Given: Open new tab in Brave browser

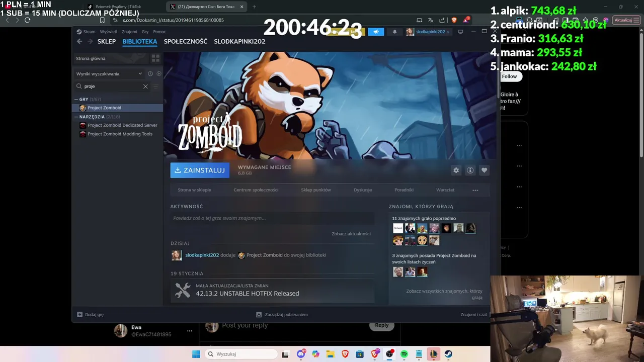Looking at the screenshot, I should (x=254, y=7).
